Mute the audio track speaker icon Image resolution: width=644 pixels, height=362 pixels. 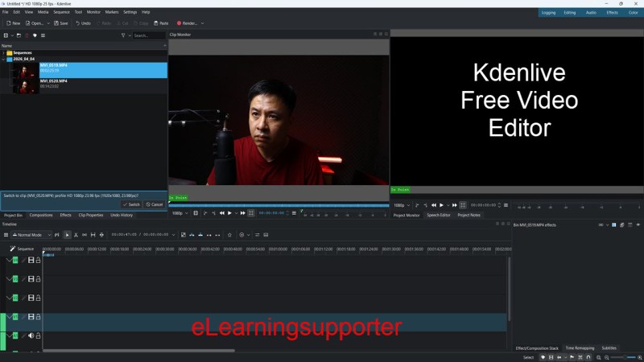(31, 335)
